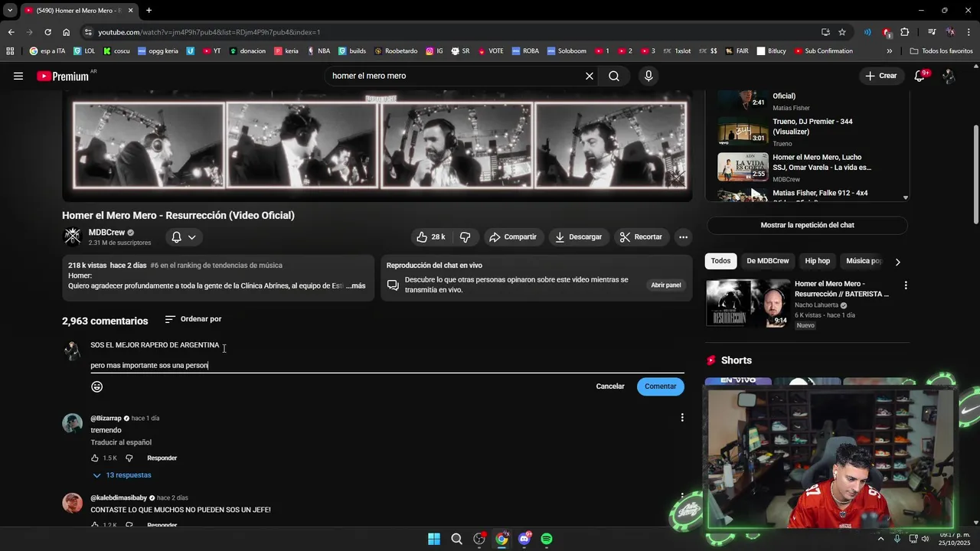This screenshot has width=980, height=551.
Task: Open a new browser tab
Action: click(149, 11)
